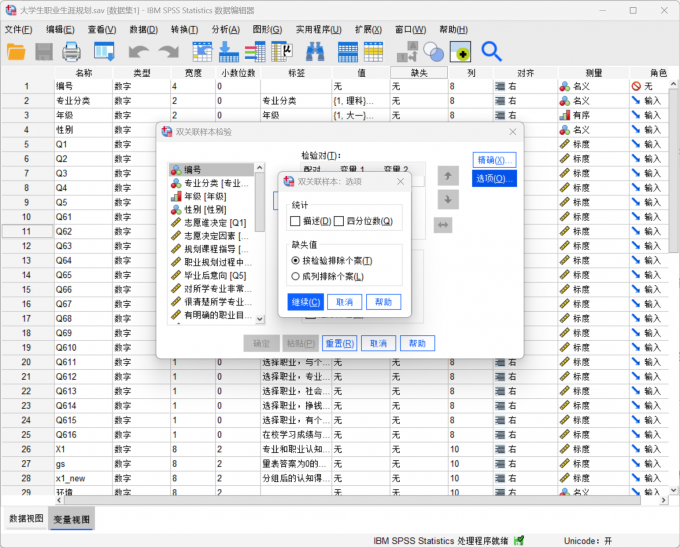Open the 帮助(H) menu
This screenshot has height=548, width=680.
coord(453,29)
